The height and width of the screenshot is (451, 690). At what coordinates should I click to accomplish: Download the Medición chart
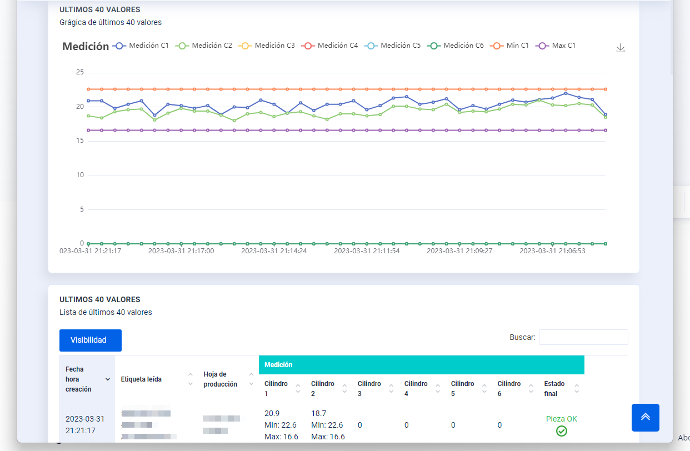[620, 48]
